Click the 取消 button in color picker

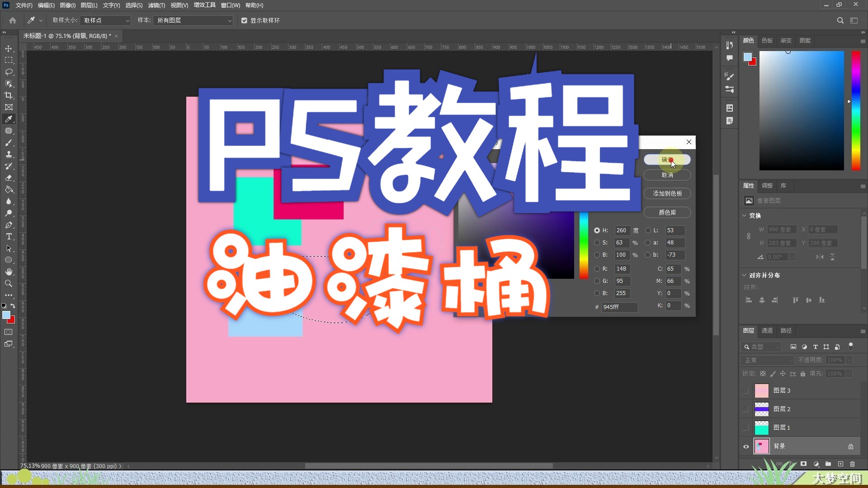[x=667, y=175]
